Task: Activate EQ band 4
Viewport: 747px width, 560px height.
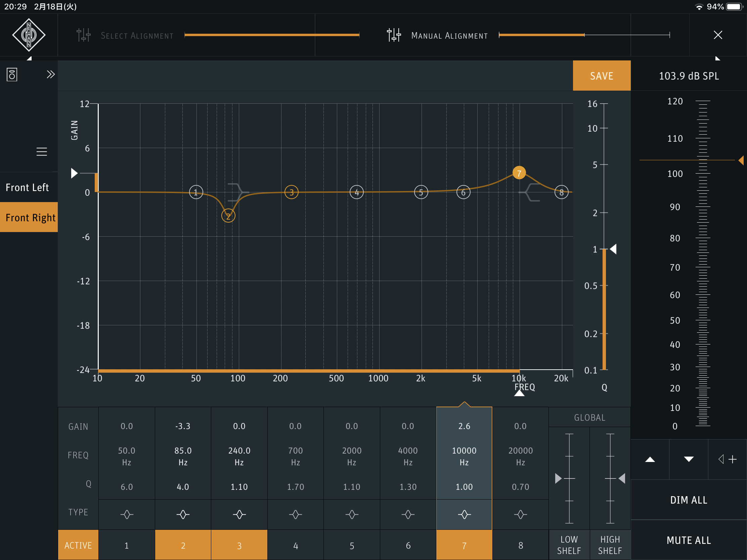Action: 296,545
